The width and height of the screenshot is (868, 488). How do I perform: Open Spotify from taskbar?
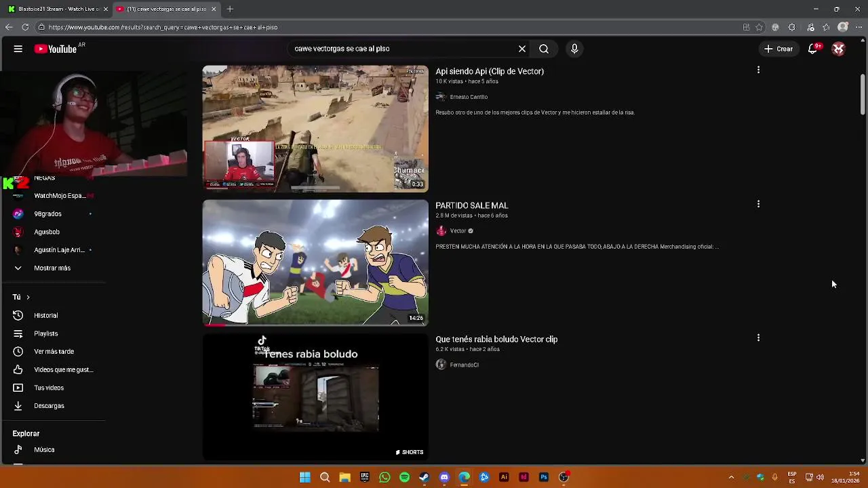tap(404, 477)
